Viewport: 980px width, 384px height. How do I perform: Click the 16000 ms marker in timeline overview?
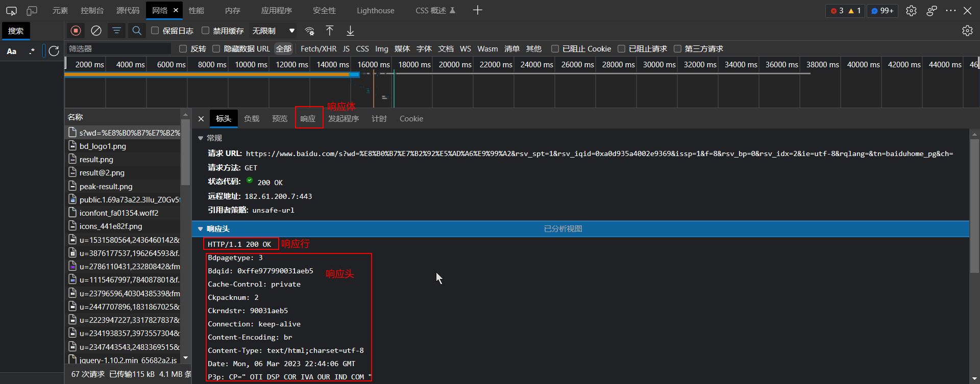pos(374,65)
